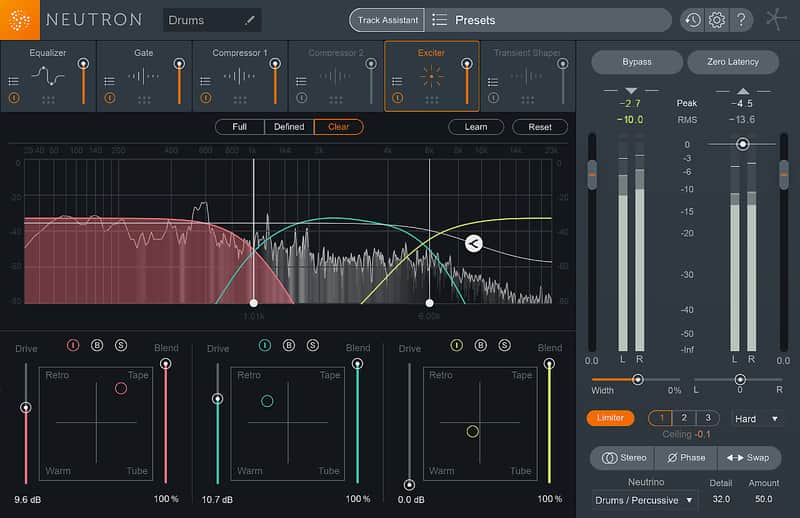The height and width of the screenshot is (518, 800).
Task: Swap left and right channels
Action: tap(748, 458)
